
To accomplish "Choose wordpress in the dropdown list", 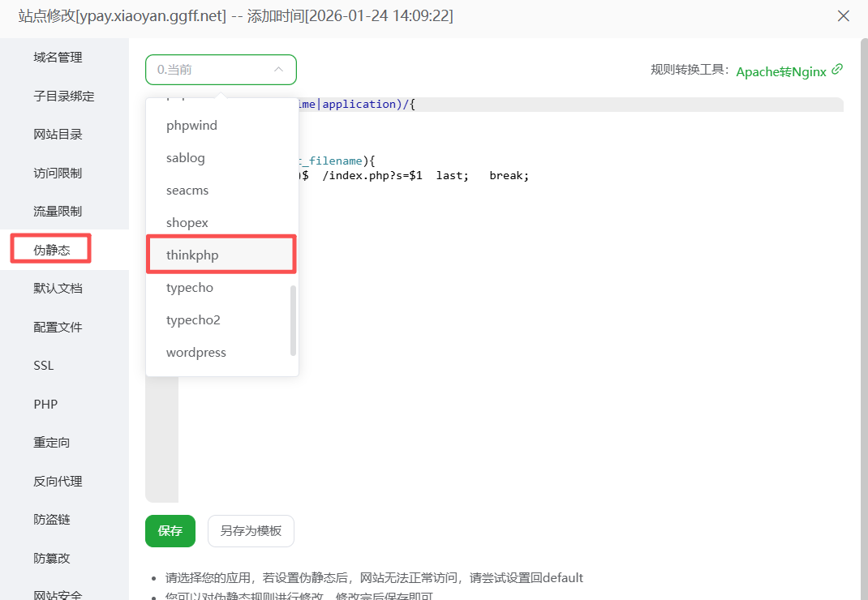I will point(196,353).
